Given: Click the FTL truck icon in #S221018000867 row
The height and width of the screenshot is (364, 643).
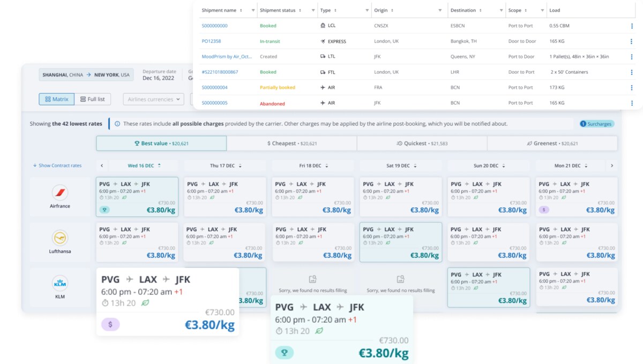Looking at the screenshot, I should (x=323, y=72).
